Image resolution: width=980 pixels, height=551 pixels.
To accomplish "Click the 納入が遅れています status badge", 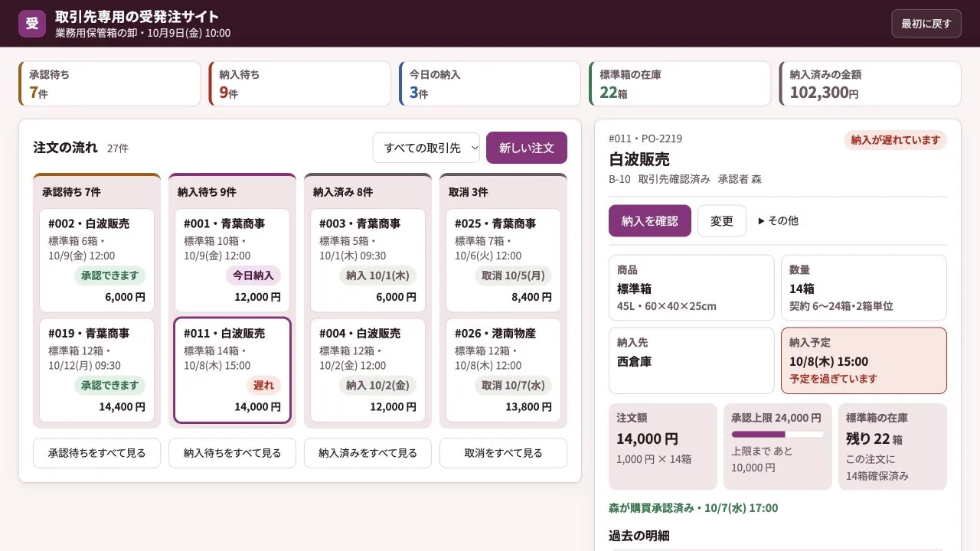I will pos(895,140).
